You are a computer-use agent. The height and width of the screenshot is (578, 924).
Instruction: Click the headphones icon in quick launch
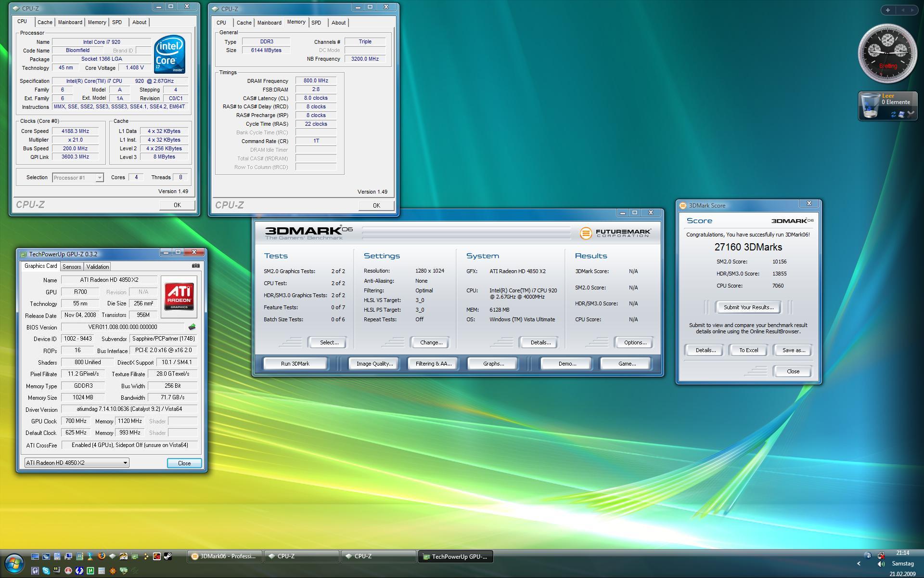coord(35,571)
